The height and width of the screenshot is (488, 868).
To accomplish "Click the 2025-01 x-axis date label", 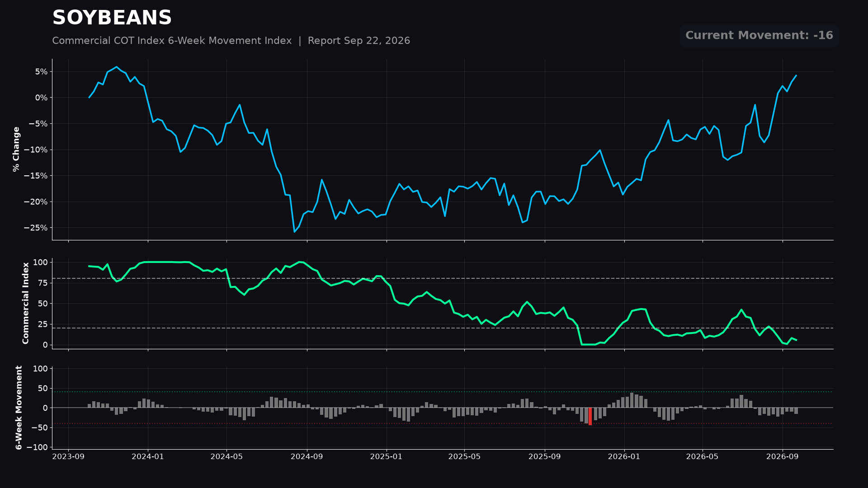I will tap(386, 457).
